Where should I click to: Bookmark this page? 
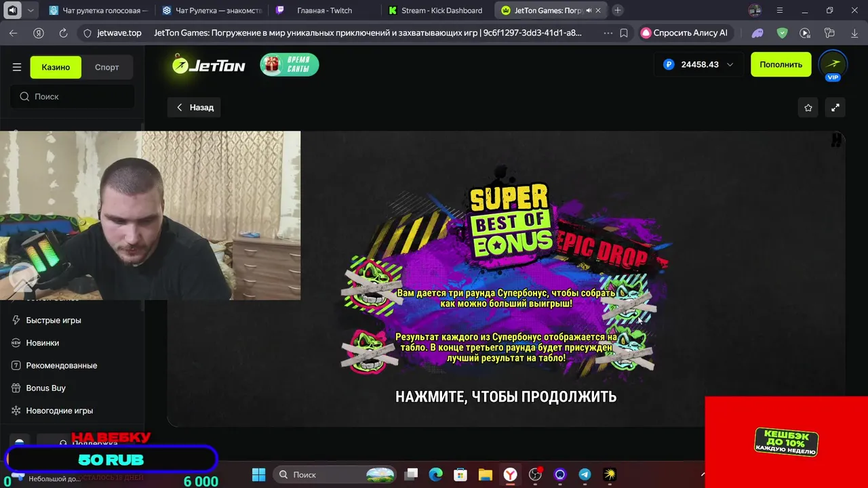pyautogui.click(x=624, y=33)
